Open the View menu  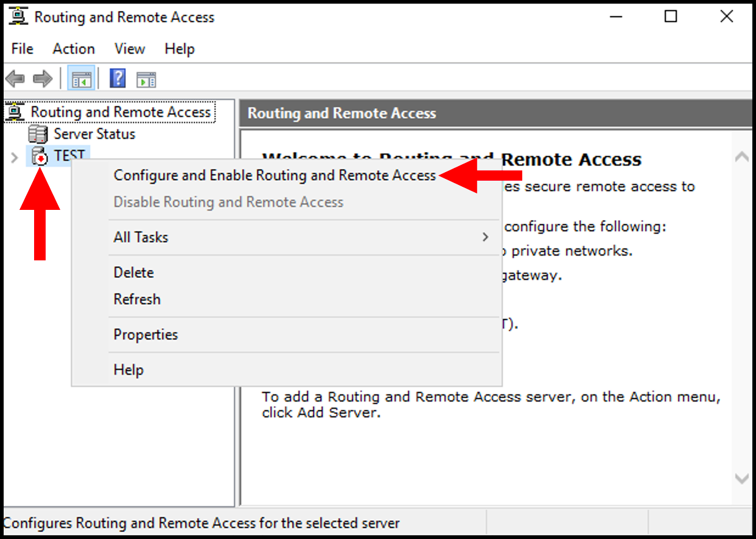click(130, 49)
